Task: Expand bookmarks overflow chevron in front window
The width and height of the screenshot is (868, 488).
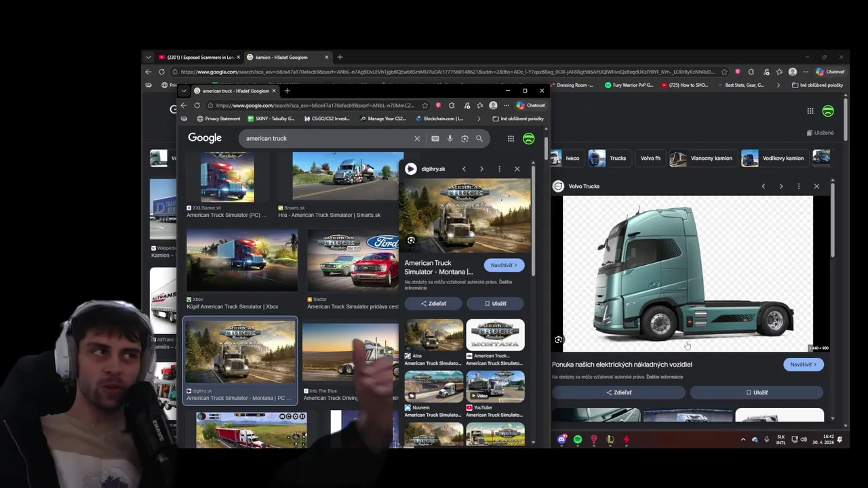Action: 479,119
